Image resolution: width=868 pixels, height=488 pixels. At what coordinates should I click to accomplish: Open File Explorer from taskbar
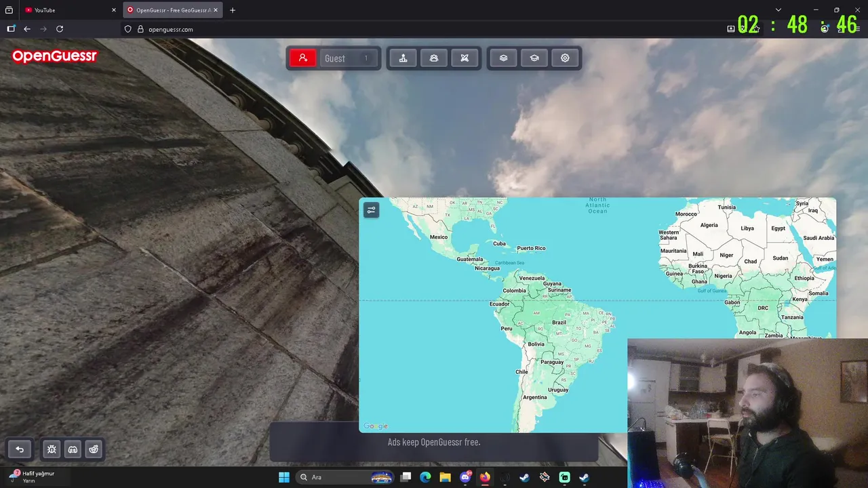point(445,477)
